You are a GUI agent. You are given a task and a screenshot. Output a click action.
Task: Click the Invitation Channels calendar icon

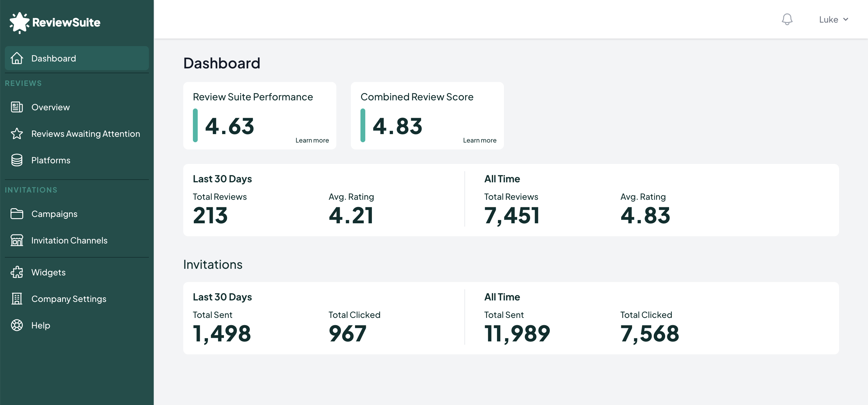(17, 240)
